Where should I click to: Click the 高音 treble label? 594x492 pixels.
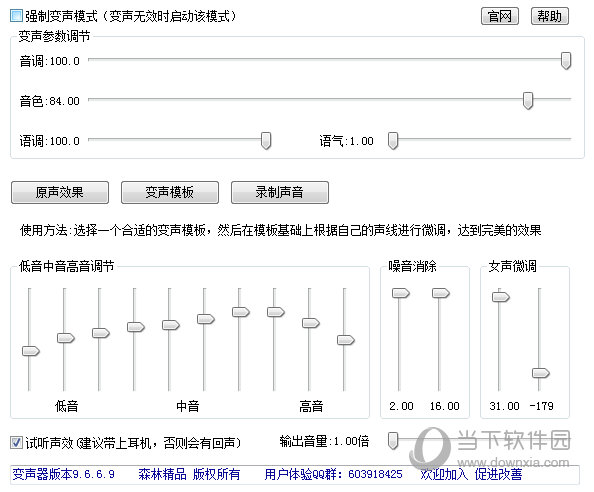click(x=311, y=406)
